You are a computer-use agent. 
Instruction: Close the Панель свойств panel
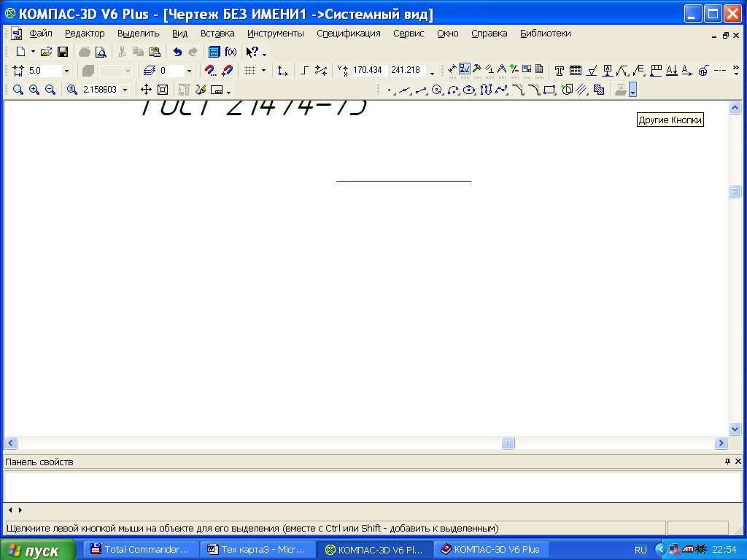(738, 461)
